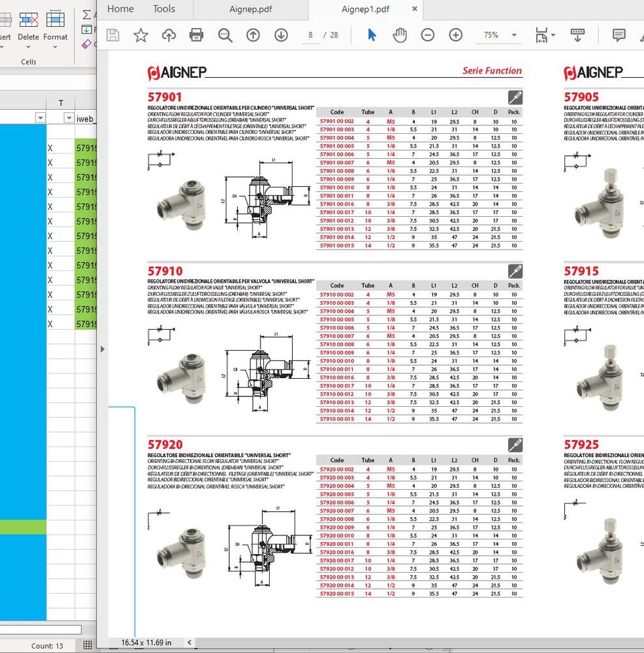The image size is (644, 653).
Task: Click the Excel Normal view status bar icon
Action: [x=88, y=645]
